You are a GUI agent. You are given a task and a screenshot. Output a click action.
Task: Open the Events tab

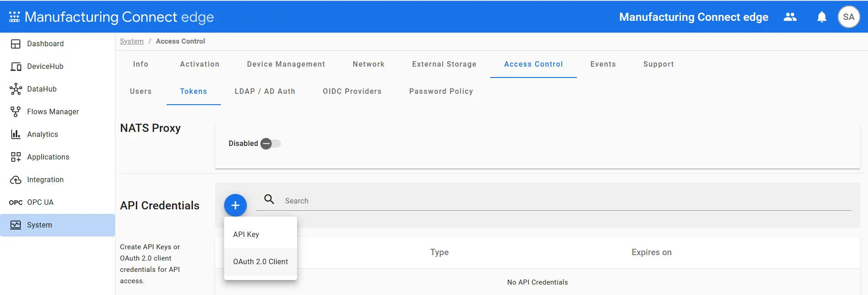coord(603,64)
